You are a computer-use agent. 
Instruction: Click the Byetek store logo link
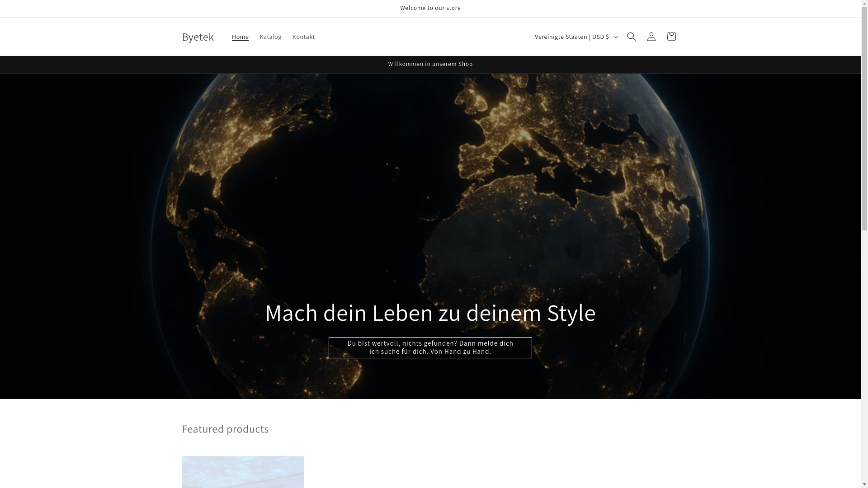click(x=198, y=37)
